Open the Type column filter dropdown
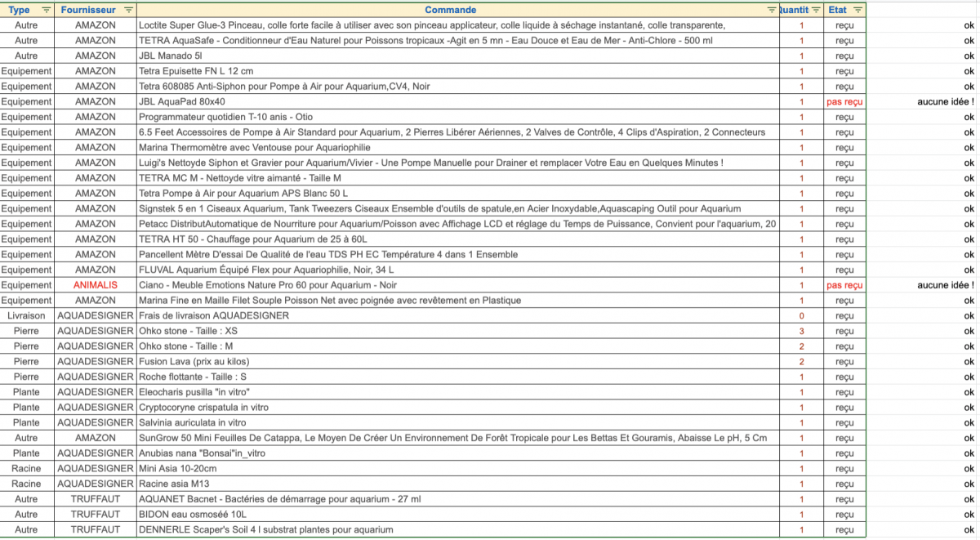 [x=45, y=10]
